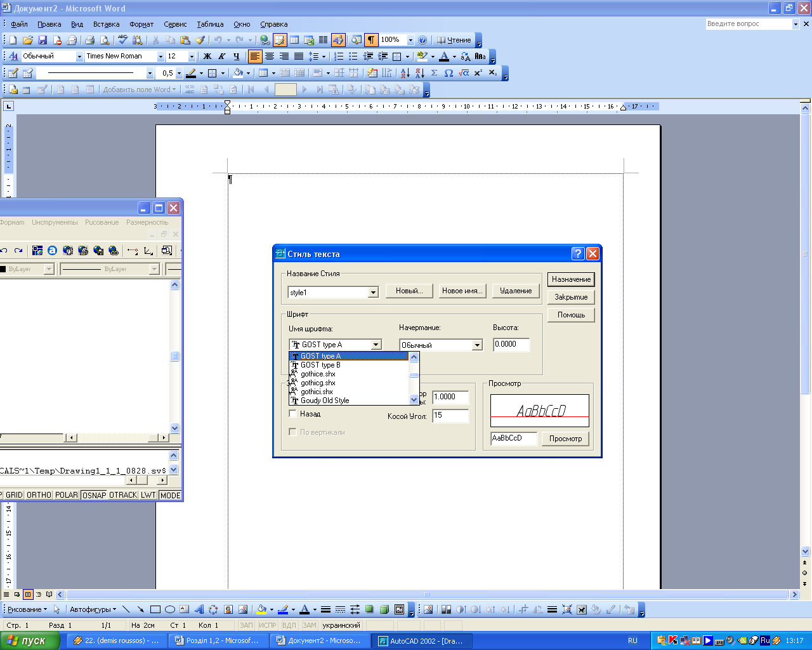
Task: Run the spelling check (ABC icon)
Action: coord(122,40)
